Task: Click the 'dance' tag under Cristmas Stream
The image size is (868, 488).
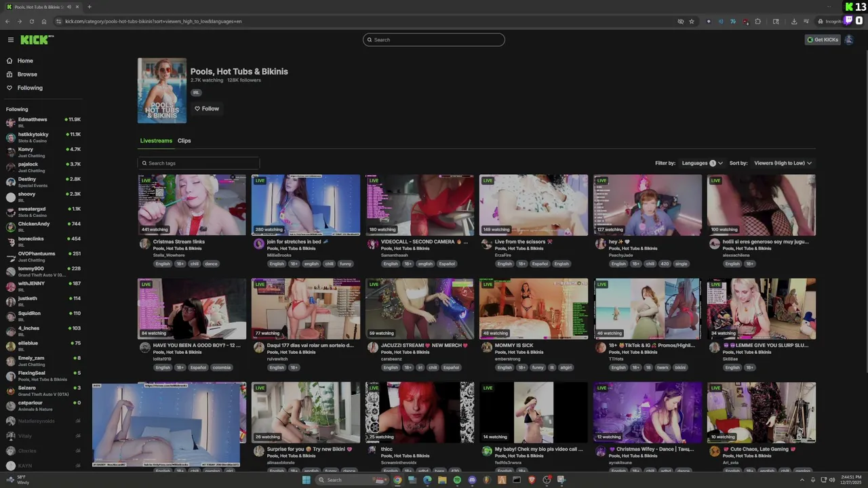Action: pyautogui.click(x=212, y=264)
